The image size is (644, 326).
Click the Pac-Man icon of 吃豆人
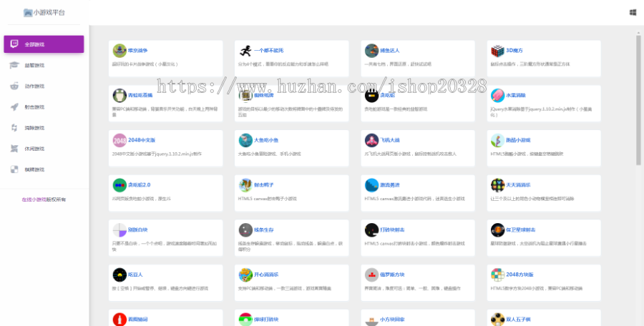(x=119, y=275)
